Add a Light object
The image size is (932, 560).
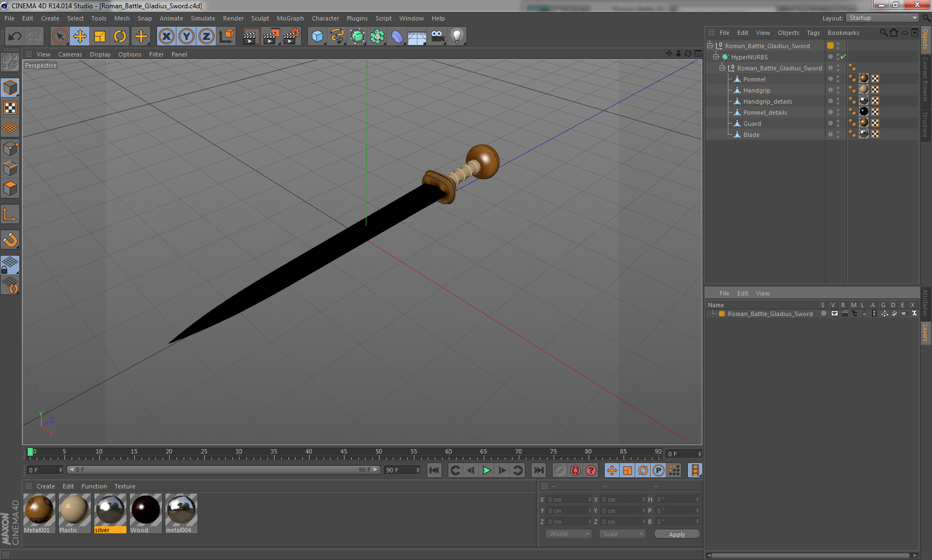457,37
